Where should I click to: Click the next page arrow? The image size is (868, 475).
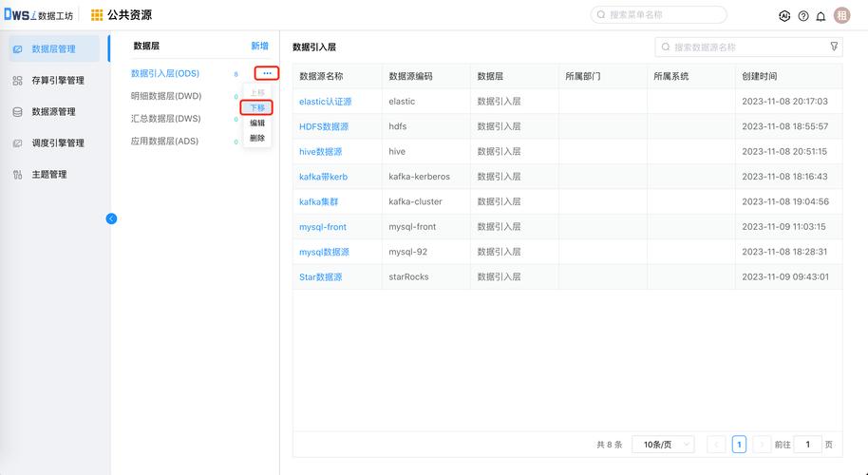762,445
